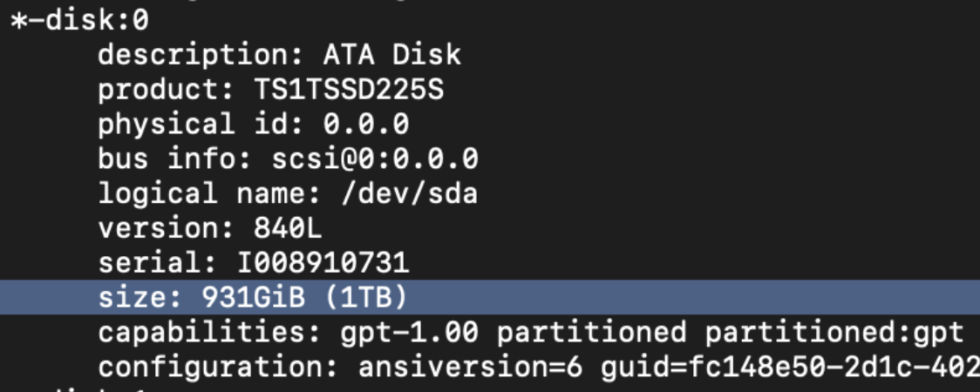
Task: Click the 'partitioned:gpt' capability text
Action: [834, 332]
